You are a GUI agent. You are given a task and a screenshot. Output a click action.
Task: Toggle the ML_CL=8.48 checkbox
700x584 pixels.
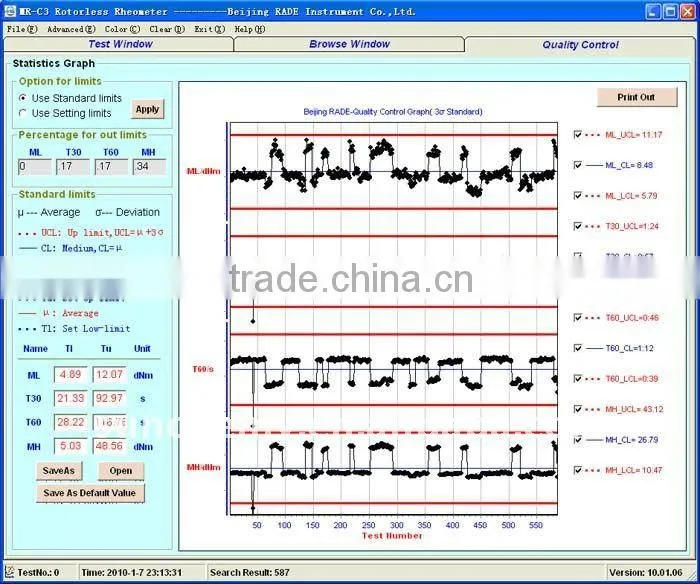578,165
